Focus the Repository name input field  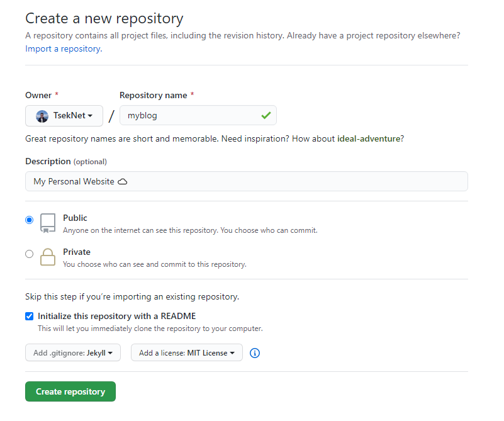point(189,116)
